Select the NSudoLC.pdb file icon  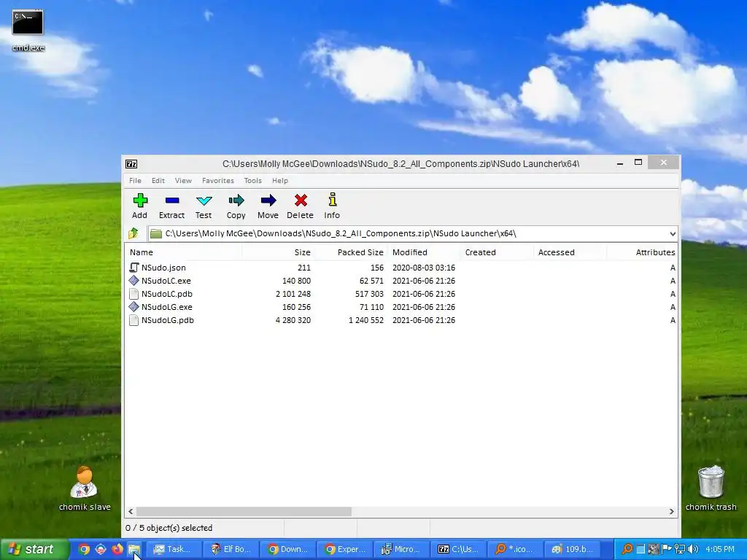point(134,294)
